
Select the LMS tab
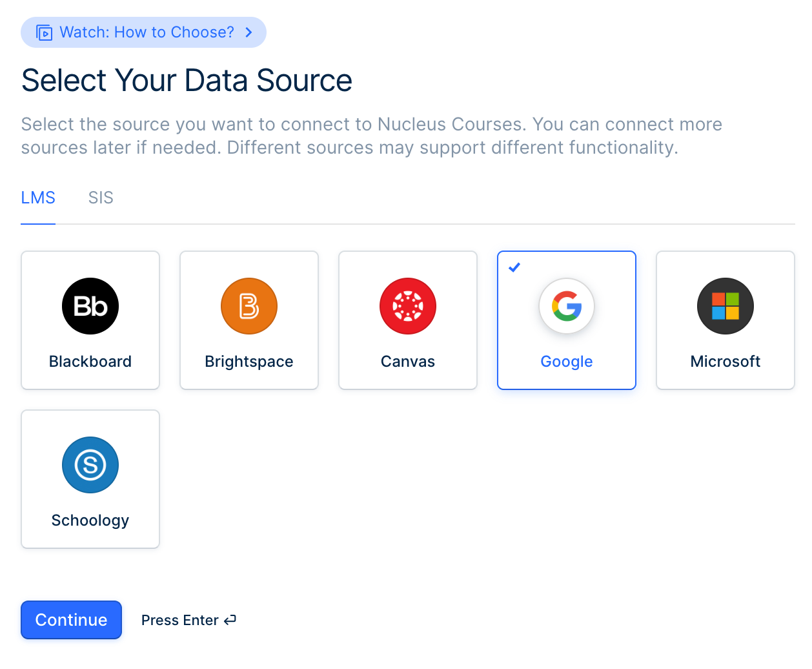click(38, 198)
